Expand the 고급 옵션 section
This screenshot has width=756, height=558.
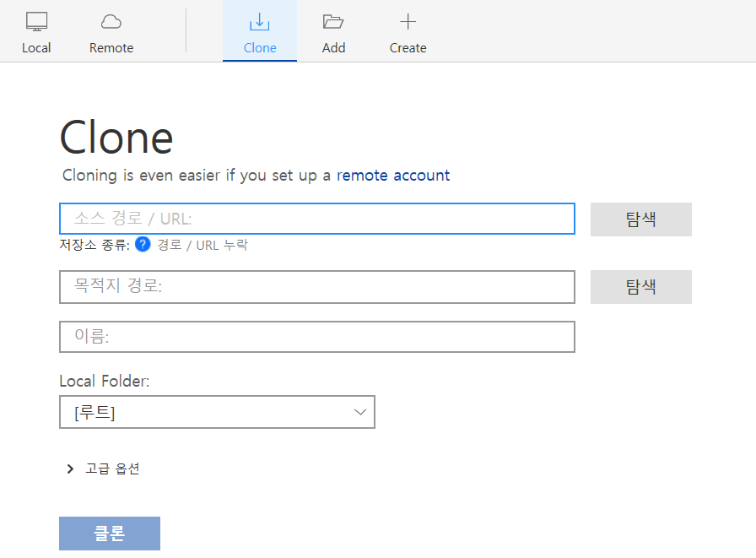pyautogui.click(x=103, y=469)
